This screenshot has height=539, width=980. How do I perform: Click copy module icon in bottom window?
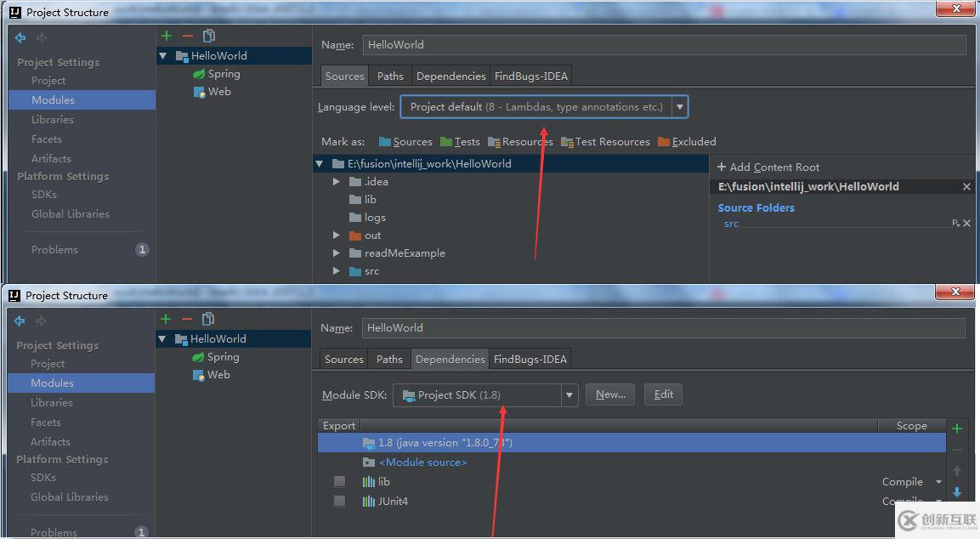click(208, 319)
